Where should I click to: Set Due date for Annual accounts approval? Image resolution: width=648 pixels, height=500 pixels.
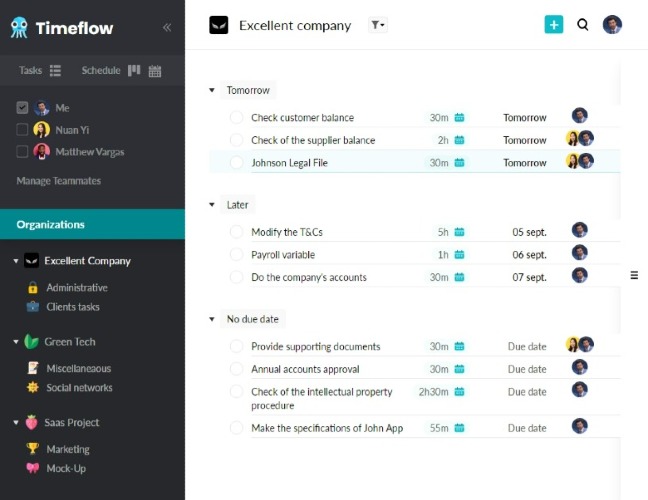click(527, 369)
